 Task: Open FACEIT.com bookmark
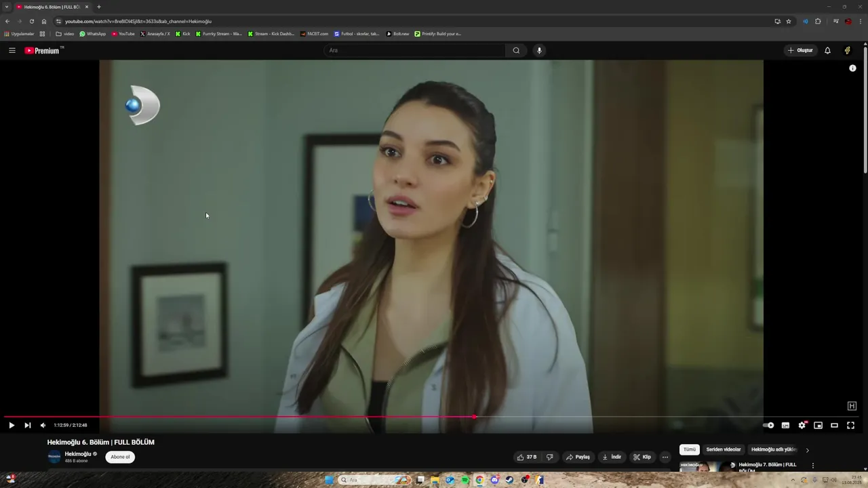tap(315, 33)
